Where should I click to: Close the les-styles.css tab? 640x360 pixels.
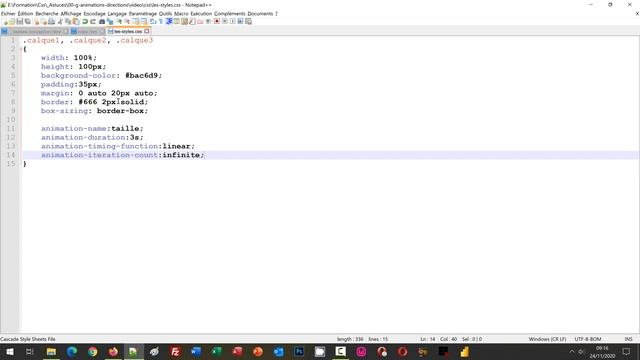(147, 31)
